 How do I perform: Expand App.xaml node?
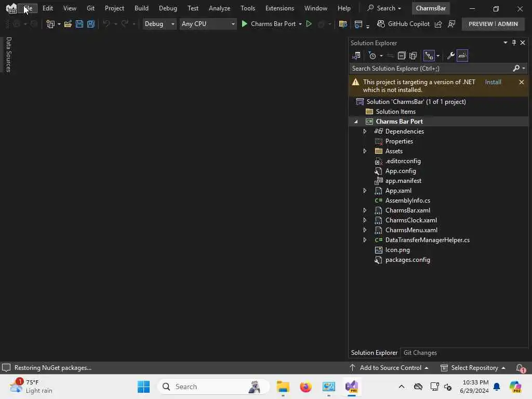pyautogui.click(x=365, y=191)
